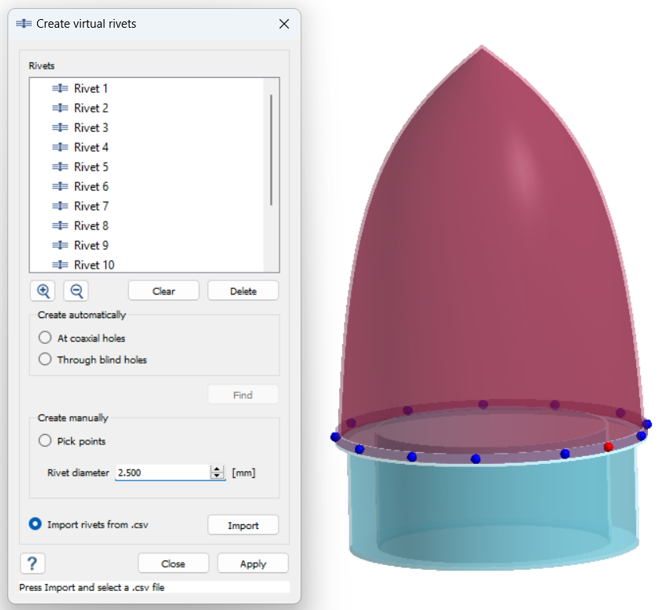Select Rivet 2 in the rivets list
The height and width of the screenshot is (610, 668).
(91, 108)
